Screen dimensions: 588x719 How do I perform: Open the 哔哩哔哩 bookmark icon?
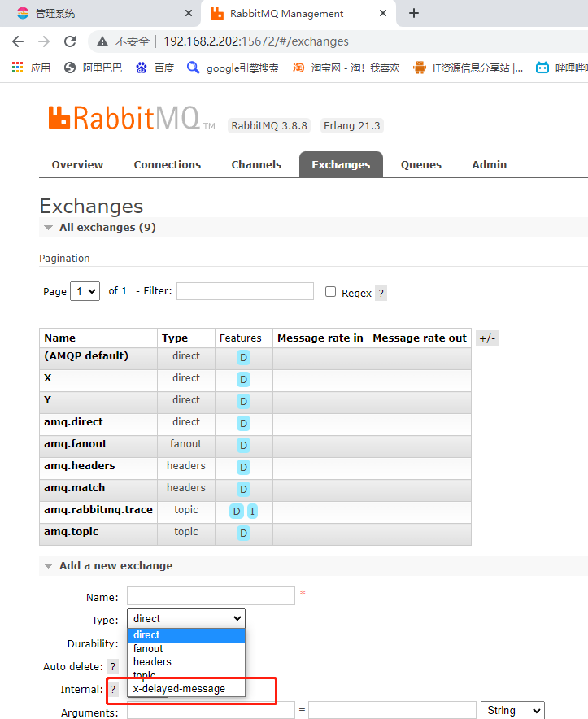tap(542, 68)
